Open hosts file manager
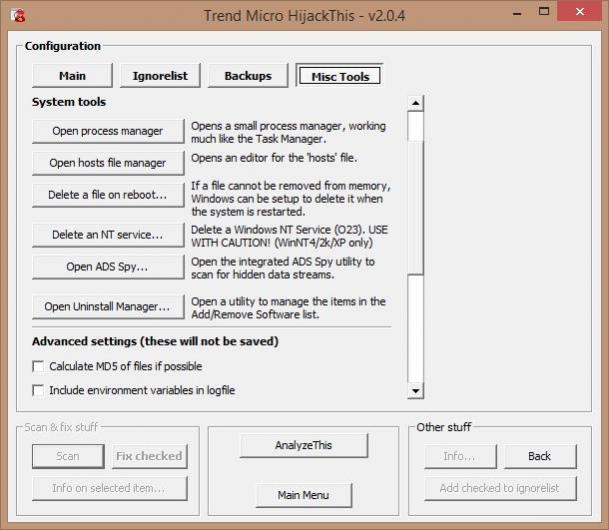Viewport: 609px width, 530px height. pyautogui.click(x=108, y=163)
